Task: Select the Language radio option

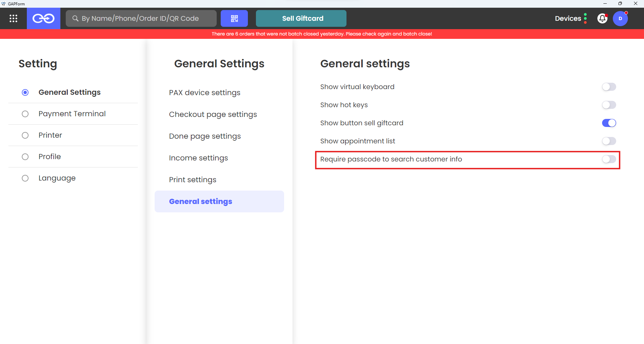Action: pos(25,178)
